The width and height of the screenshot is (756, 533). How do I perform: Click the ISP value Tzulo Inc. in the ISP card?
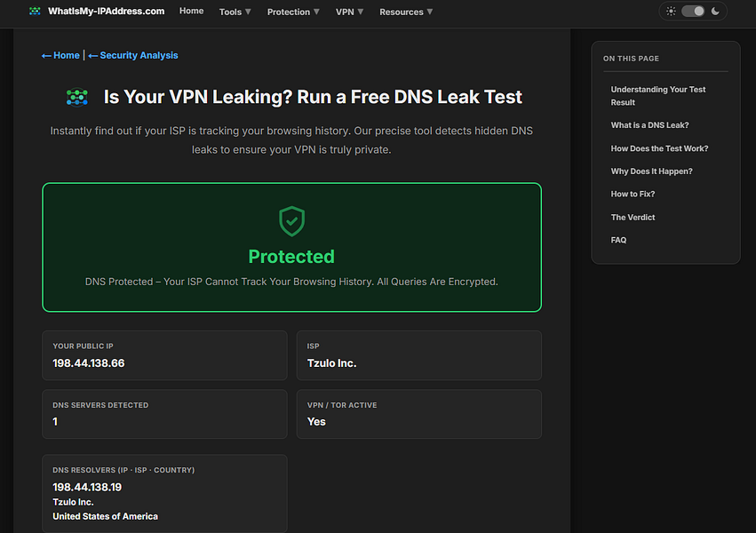[331, 363]
